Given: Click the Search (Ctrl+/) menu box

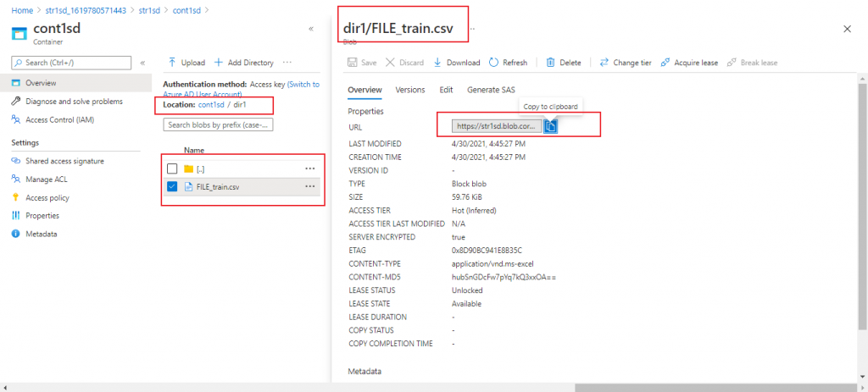Looking at the screenshot, I should click(71, 63).
